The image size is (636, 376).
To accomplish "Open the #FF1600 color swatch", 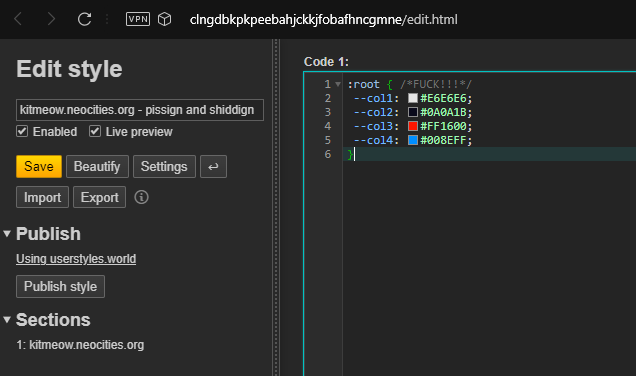I will pos(413,126).
